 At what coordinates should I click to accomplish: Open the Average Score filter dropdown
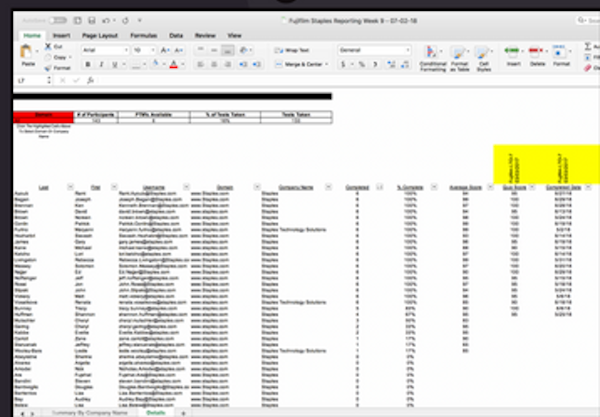click(490, 187)
